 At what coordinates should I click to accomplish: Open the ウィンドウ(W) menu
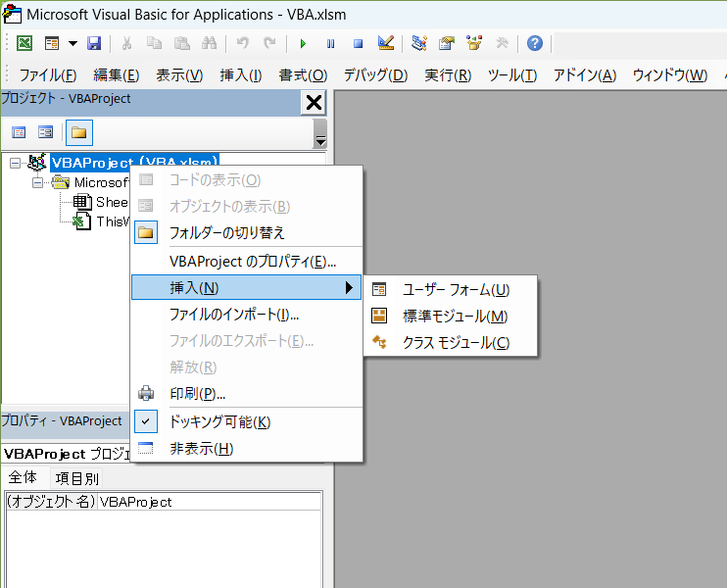tap(670, 74)
